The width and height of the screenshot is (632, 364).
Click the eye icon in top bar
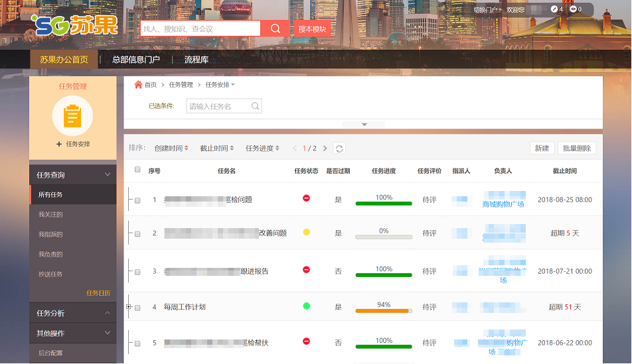pos(573,9)
